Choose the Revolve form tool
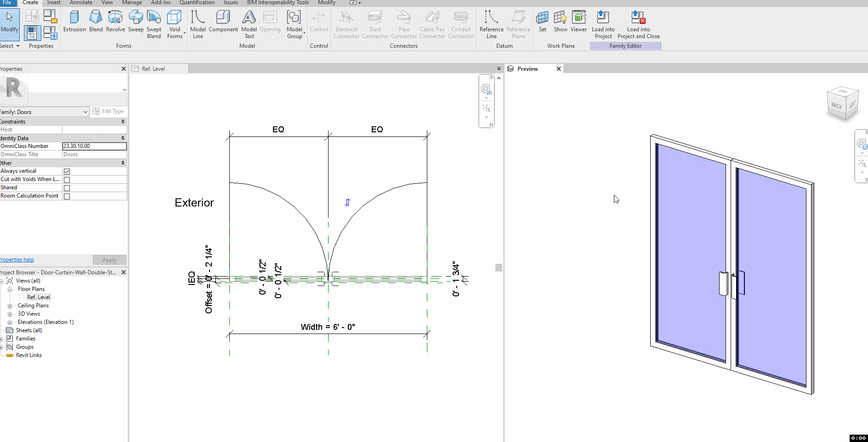 (x=115, y=22)
